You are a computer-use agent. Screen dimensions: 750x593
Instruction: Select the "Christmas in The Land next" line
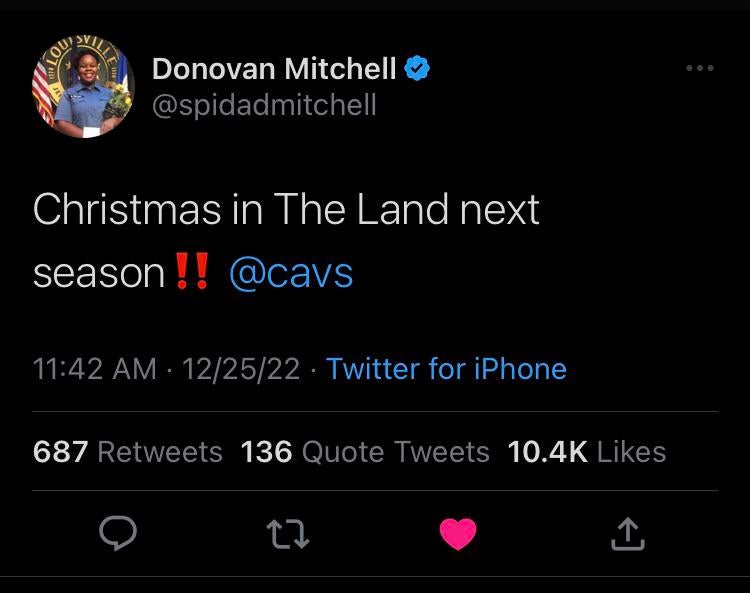point(286,210)
